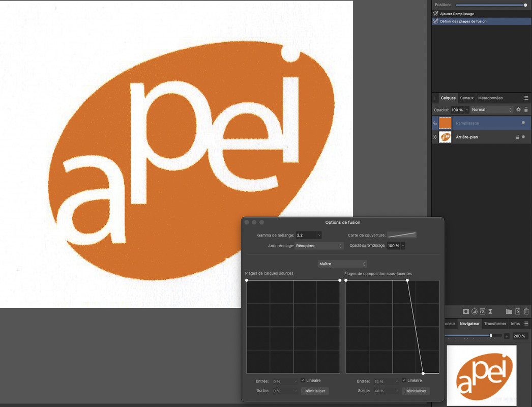Click the add pixel layer icon
The image size is (532, 407).
(x=518, y=311)
